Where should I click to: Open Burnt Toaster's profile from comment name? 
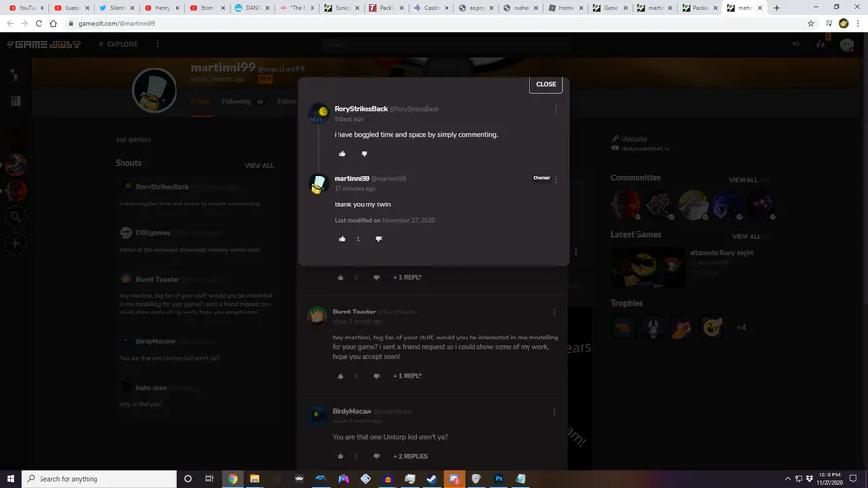[354, 312]
